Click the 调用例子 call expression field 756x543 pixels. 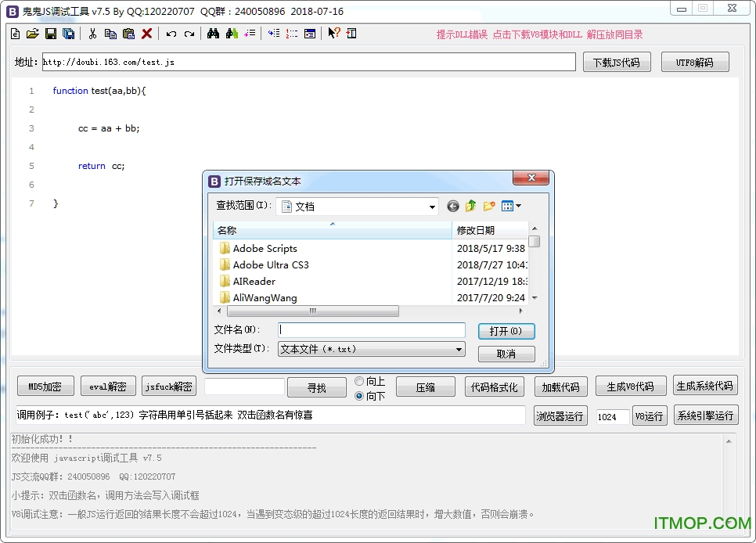pos(271,415)
